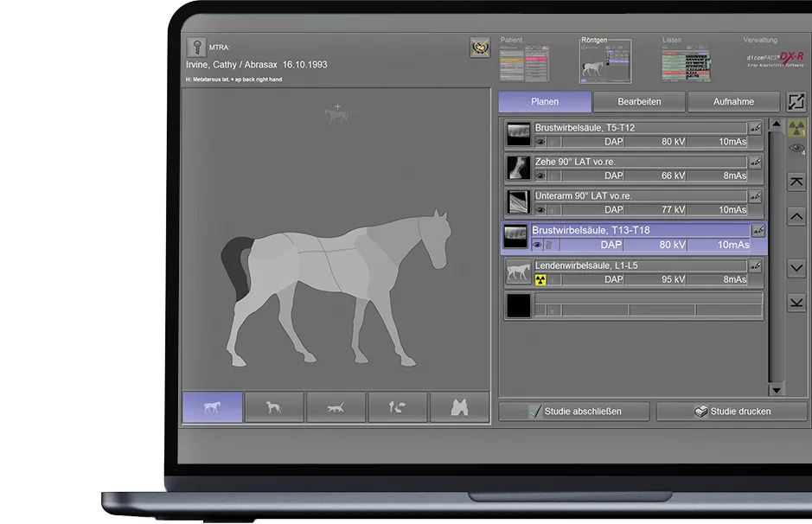Switch to the Bearbeiten tab
Screen dimensions: 812x524
coord(639,102)
